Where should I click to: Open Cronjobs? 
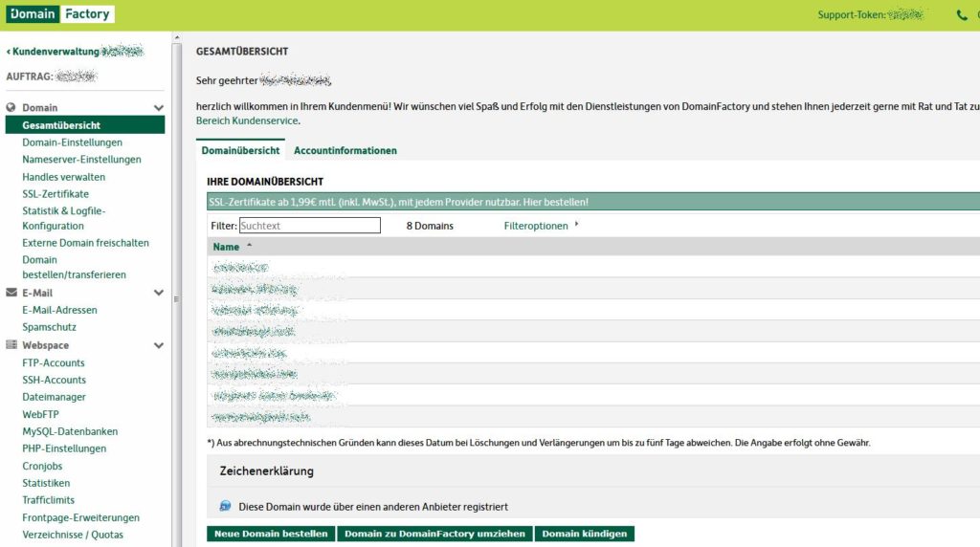(x=42, y=466)
